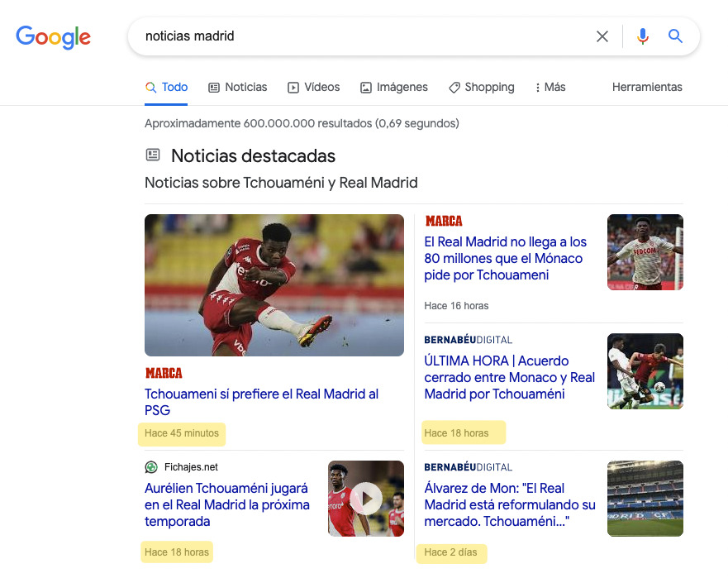Open the Imágenes tab
The width and height of the screenshot is (728, 578).
(394, 87)
